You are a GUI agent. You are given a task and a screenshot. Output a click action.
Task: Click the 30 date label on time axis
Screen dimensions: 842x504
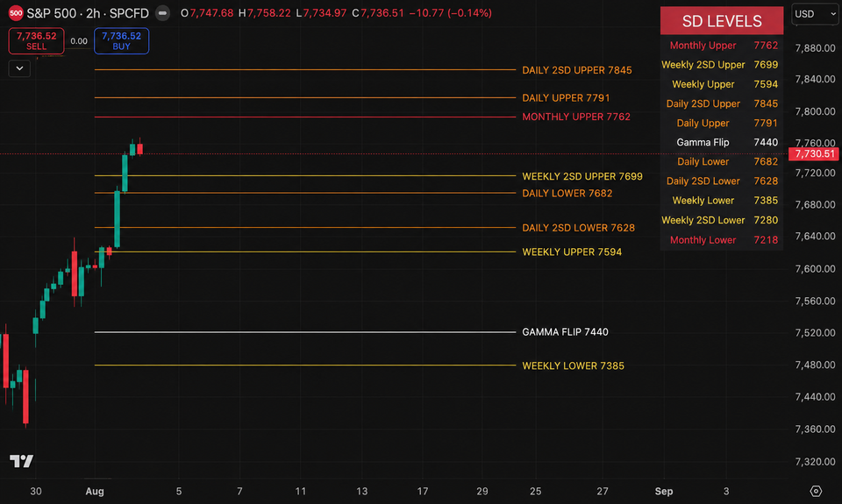36,491
